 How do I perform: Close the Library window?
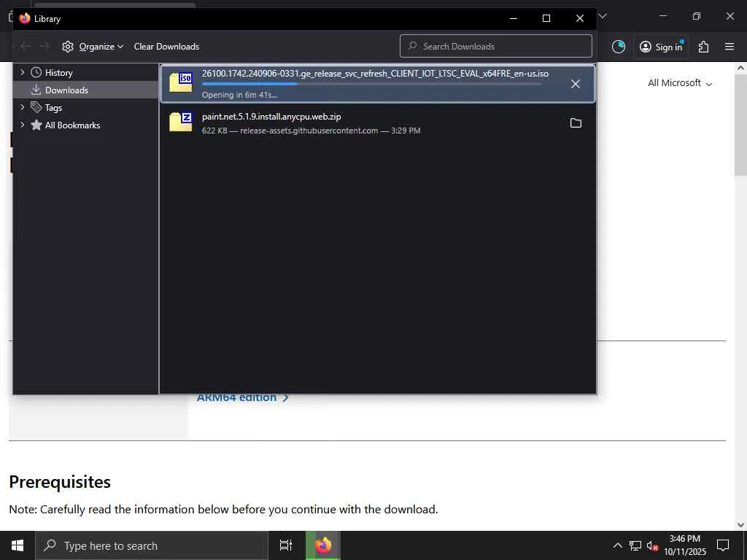[x=580, y=18]
